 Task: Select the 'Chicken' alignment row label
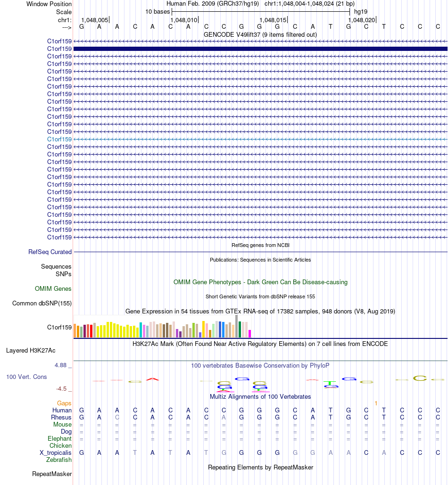60,446
